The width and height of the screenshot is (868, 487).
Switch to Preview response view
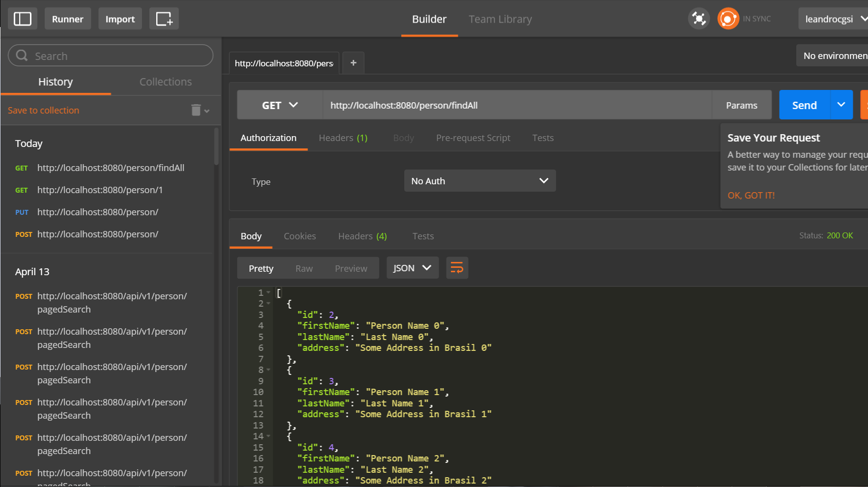click(x=351, y=268)
